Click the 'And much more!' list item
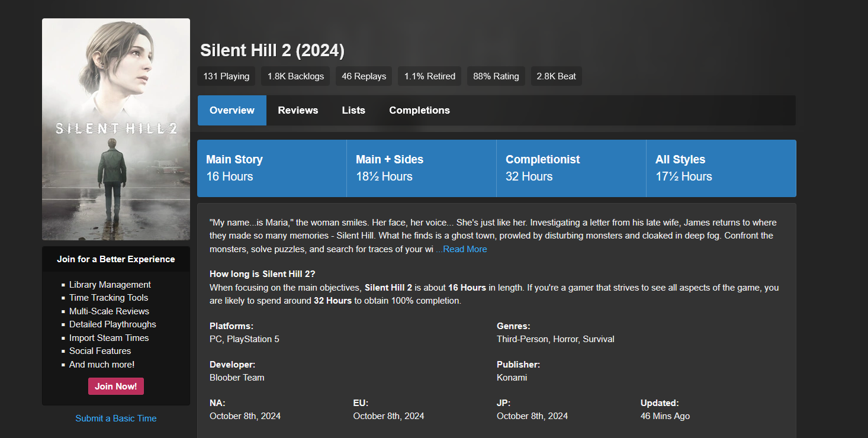Viewport: 868px width, 438px height. click(x=102, y=365)
